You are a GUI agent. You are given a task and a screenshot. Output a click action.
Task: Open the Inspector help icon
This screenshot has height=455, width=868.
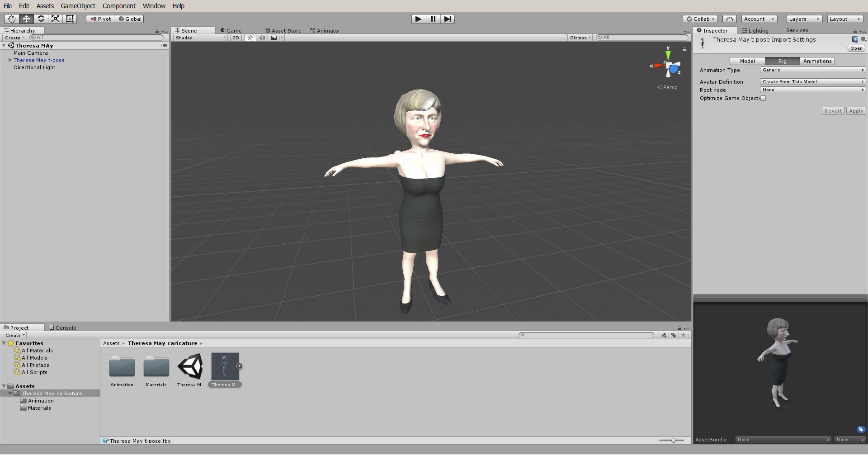tap(855, 39)
